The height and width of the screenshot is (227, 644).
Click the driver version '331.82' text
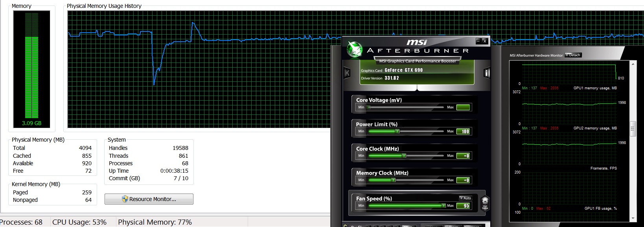click(x=392, y=78)
